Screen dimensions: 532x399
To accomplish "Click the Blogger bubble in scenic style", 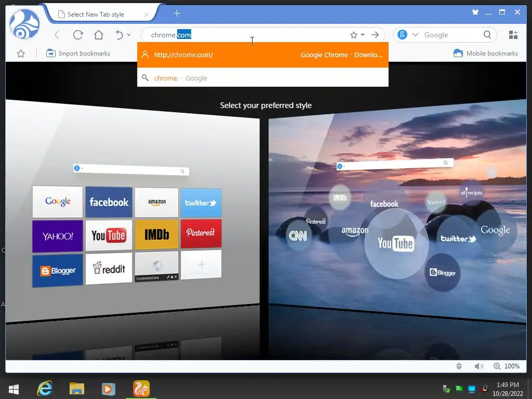I will 443,272.
